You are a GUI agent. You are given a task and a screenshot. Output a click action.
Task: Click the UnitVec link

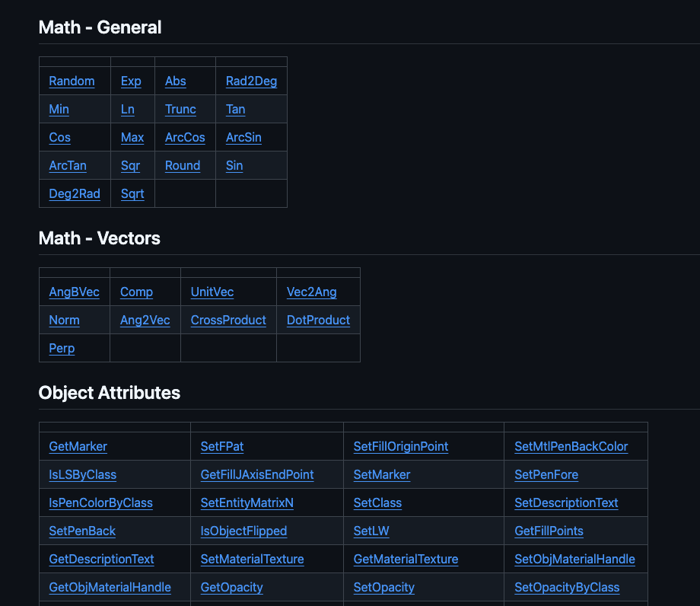[x=212, y=292]
